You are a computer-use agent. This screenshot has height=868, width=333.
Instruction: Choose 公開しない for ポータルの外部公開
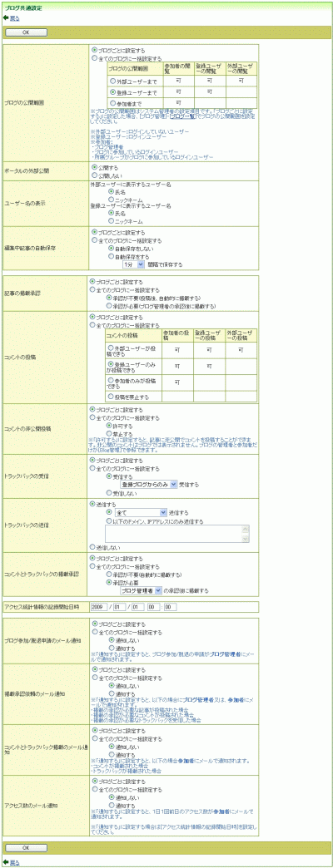point(93,174)
